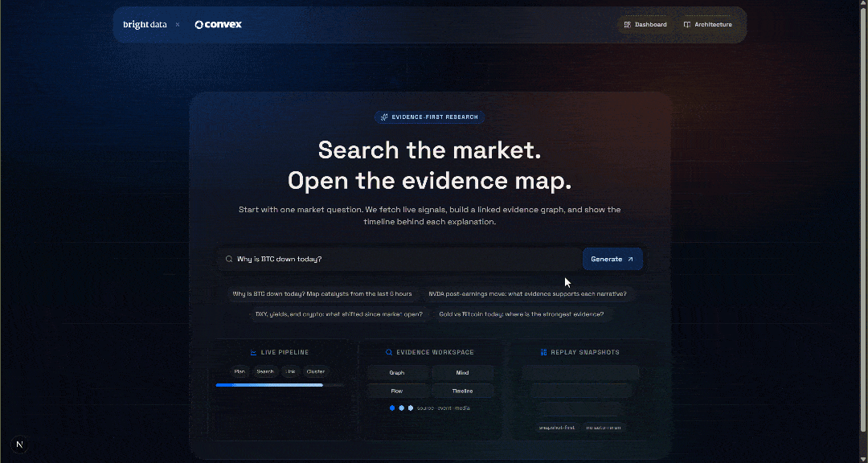Click the search magnifier icon in query field
The image size is (868, 463).
coord(229,260)
